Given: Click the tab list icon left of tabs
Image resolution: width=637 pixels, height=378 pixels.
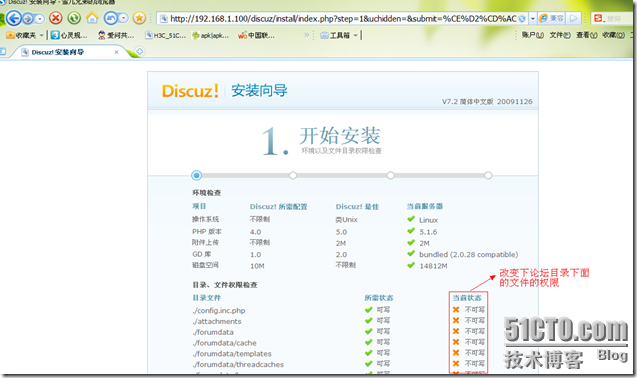Looking at the screenshot, I should click(2, 51).
